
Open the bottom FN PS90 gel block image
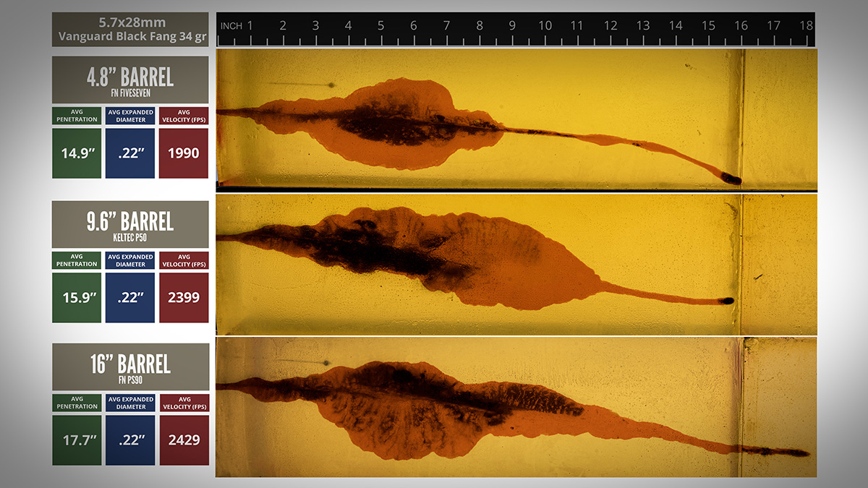click(516, 407)
